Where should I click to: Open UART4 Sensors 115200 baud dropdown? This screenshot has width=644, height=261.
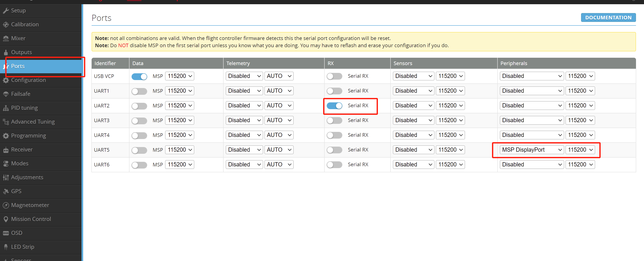pos(450,135)
